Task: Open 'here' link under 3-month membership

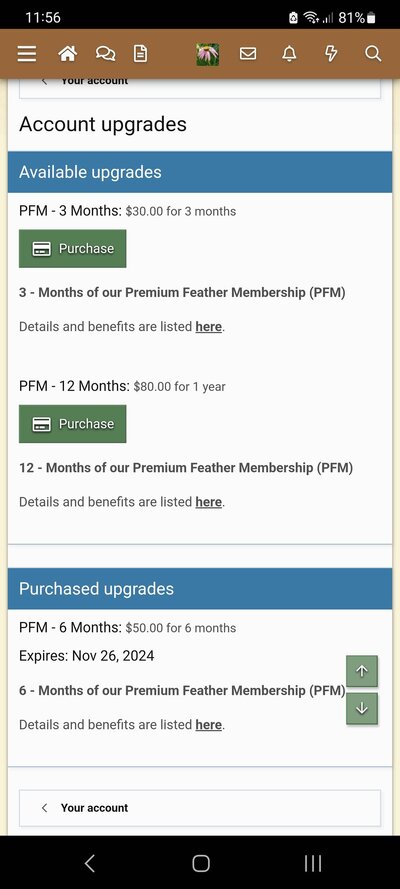Action: (x=208, y=327)
